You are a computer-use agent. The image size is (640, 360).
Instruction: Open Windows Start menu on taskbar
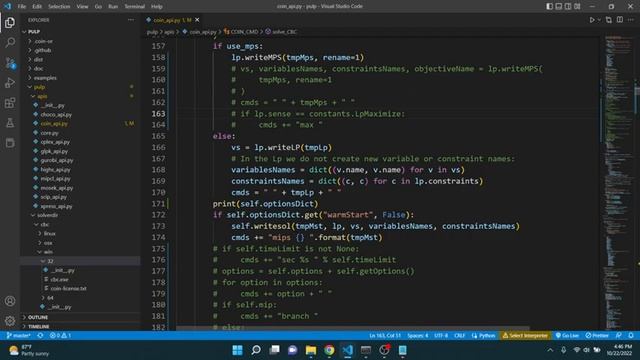238,350
